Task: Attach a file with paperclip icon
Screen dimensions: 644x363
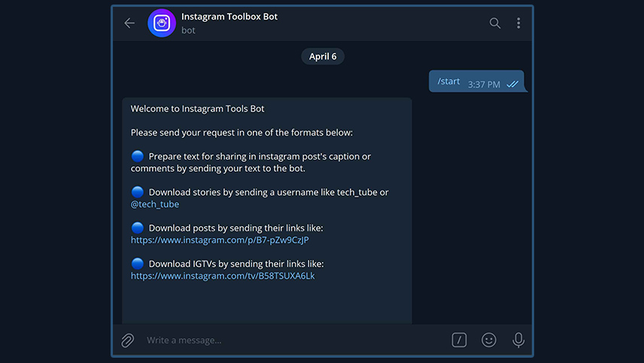Action: [x=128, y=340]
